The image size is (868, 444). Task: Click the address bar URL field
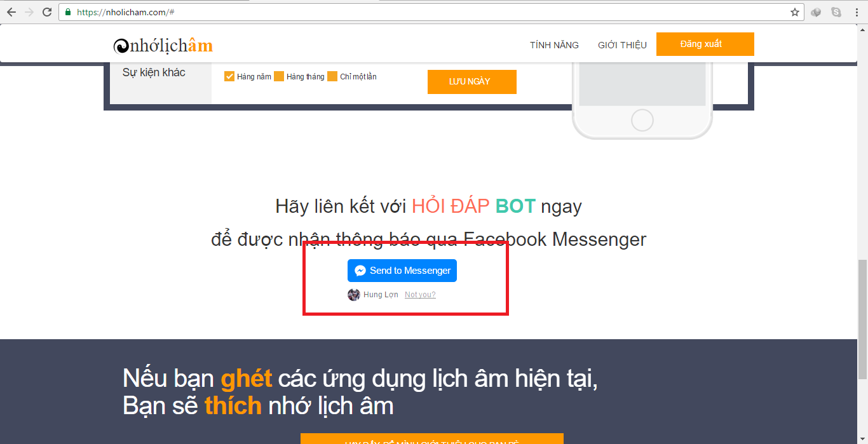[431, 12]
